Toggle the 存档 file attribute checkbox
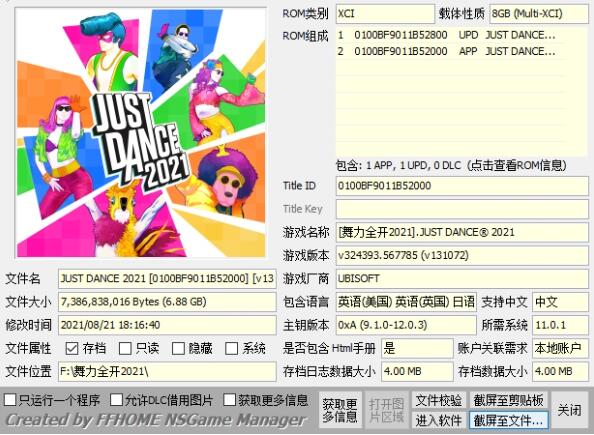This screenshot has height=435, width=594. click(x=72, y=348)
